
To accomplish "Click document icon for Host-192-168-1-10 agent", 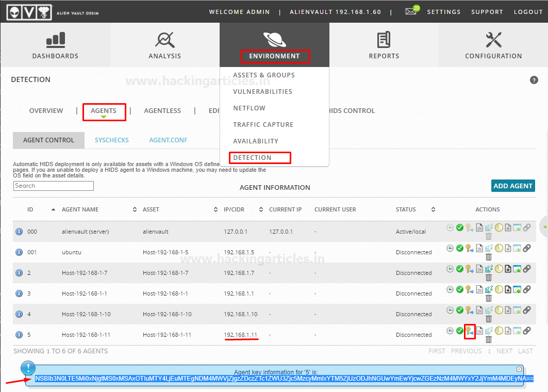I will [x=479, y=310].
